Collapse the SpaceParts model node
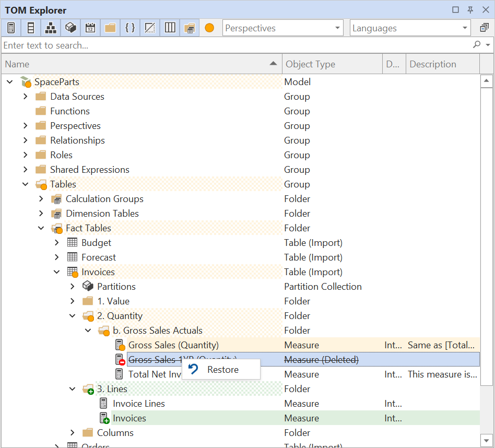The image size is (495, 448). pos(10,82)
